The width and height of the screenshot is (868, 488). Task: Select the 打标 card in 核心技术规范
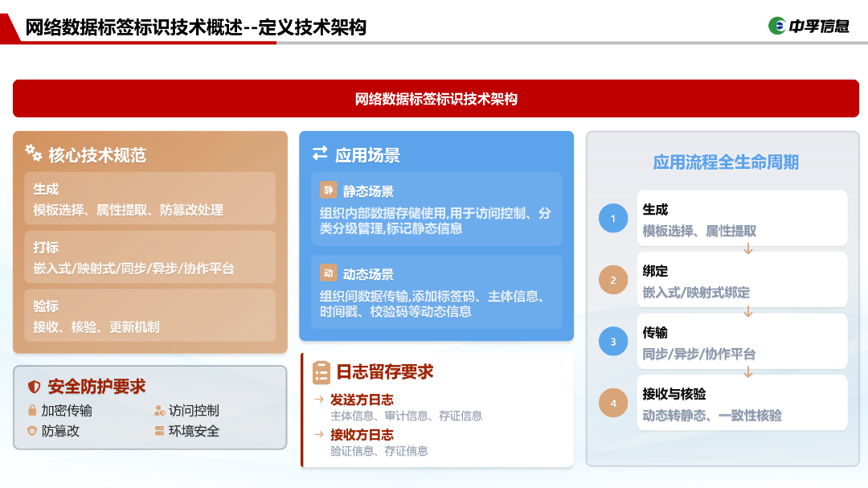(x=150, y=257)
